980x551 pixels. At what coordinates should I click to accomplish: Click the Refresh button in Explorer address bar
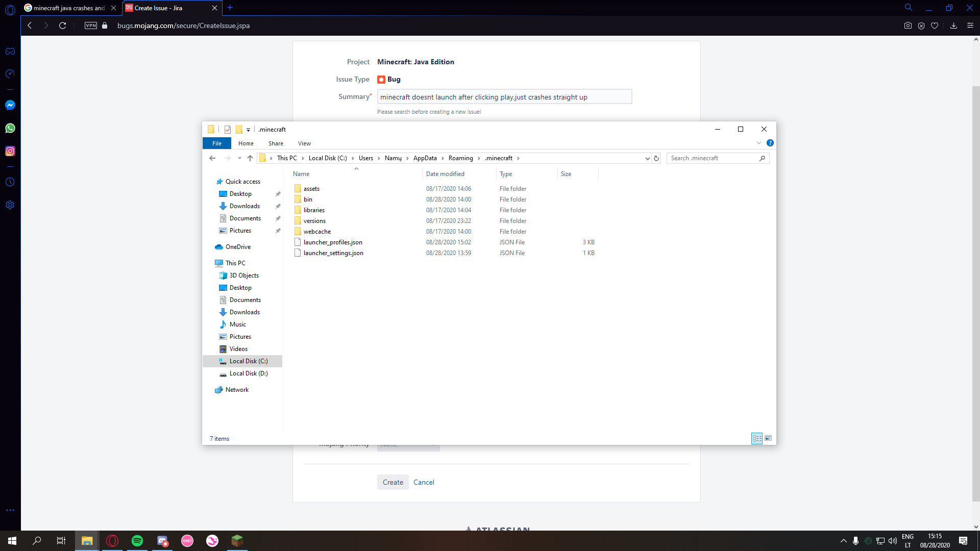[x=656, y=158]
